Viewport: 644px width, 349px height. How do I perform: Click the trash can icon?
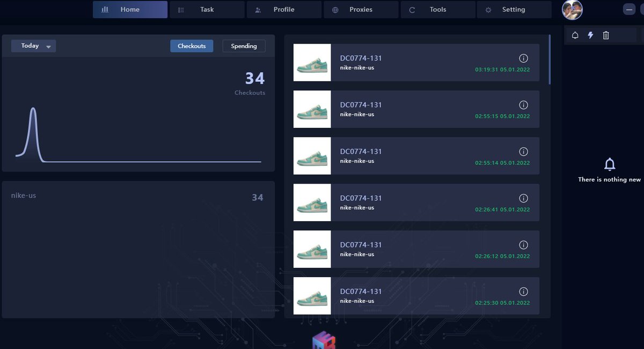606,35
